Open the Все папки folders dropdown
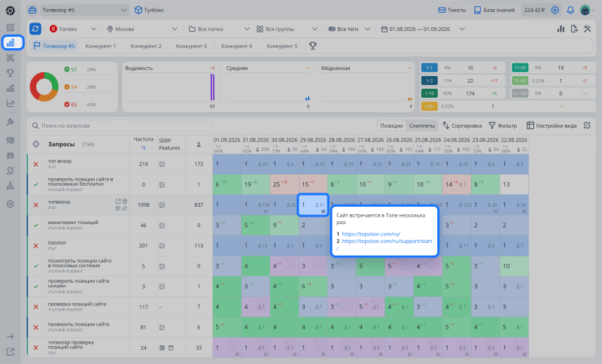602x364 pixels. [219, 29]
